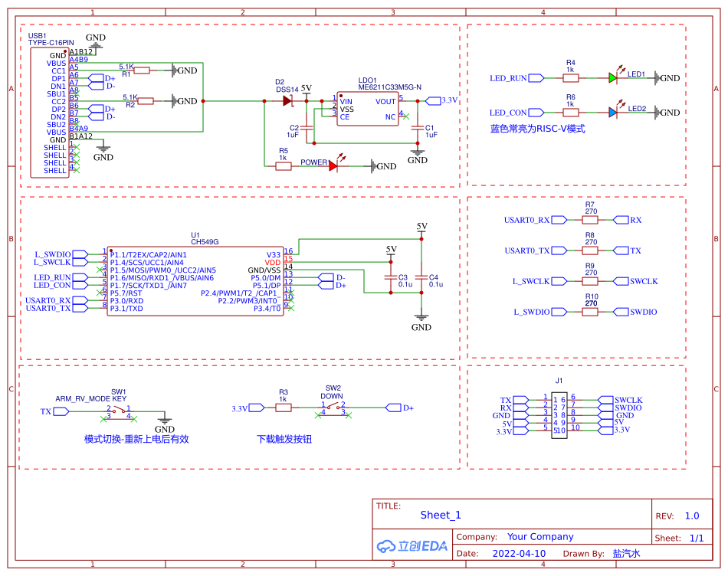The image size is (728, 576).
Task: Select the red POWER LED symbol
Action: point(331,165)
